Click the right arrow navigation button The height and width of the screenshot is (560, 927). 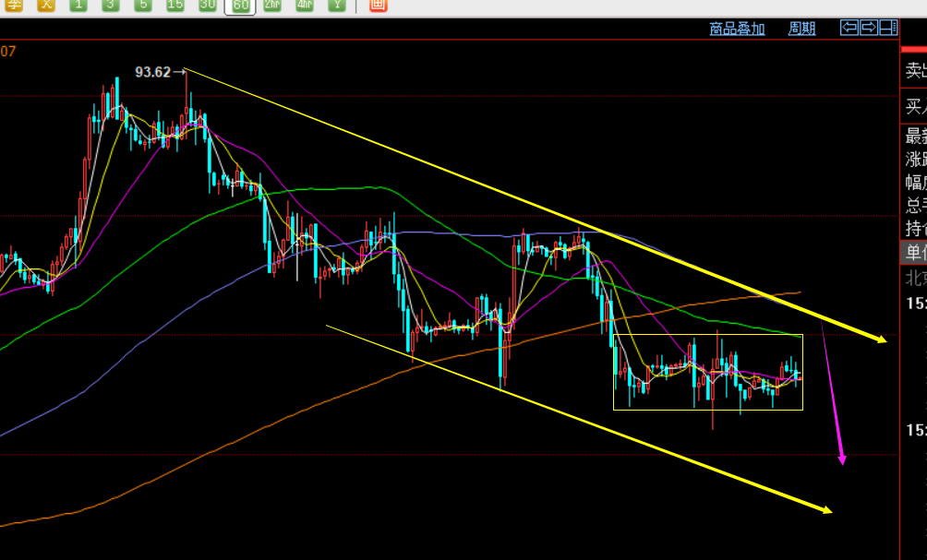(x=869, y=28)
